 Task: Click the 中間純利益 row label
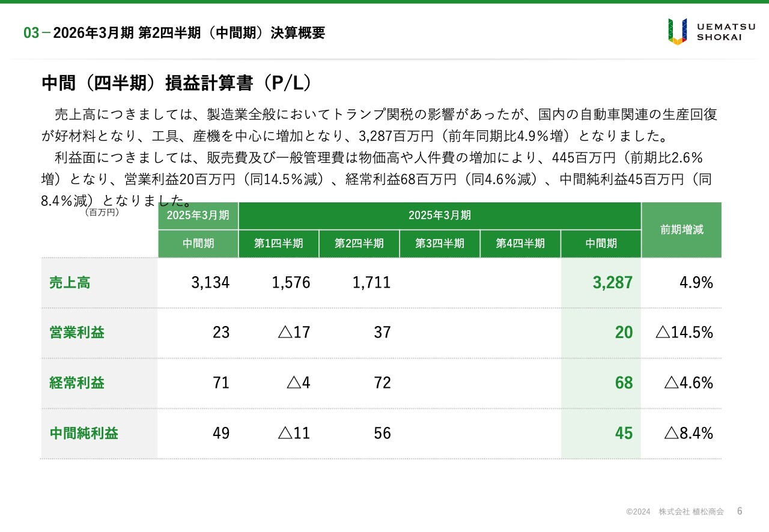click(x=84, y=434)
